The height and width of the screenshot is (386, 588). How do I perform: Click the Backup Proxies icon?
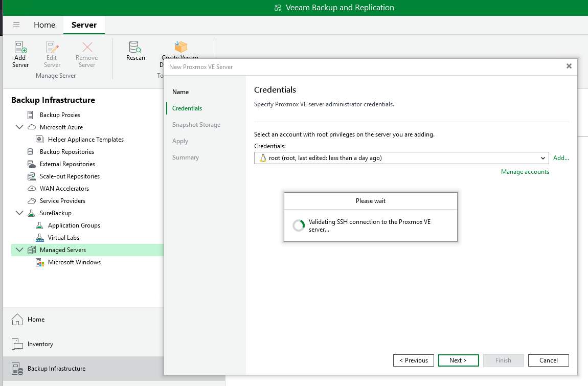click(30, 115)
